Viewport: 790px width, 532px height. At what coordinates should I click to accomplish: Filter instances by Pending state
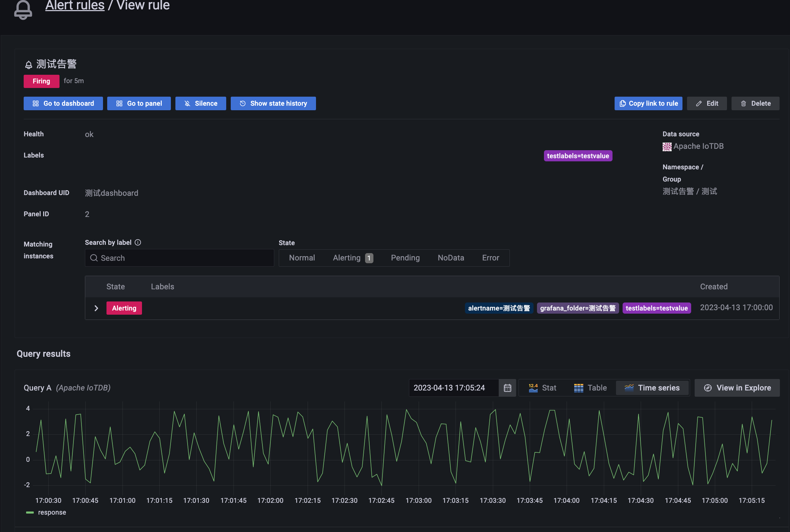[405, 258]
